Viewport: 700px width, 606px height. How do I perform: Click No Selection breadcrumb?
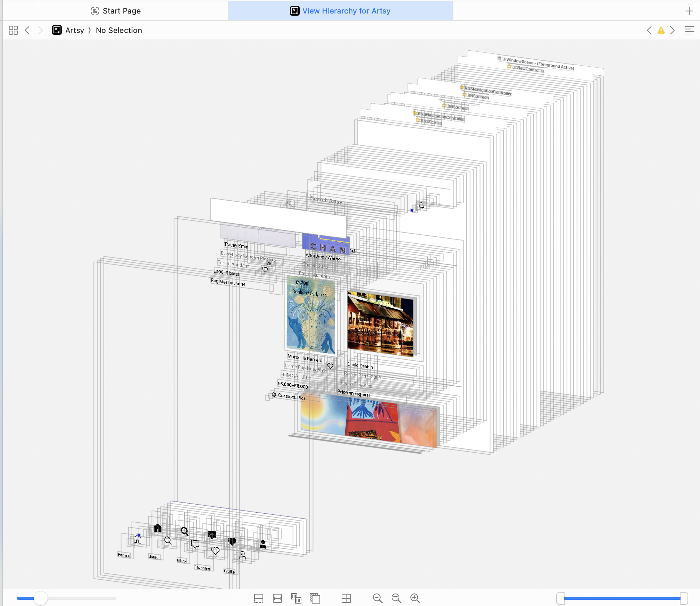119,30
